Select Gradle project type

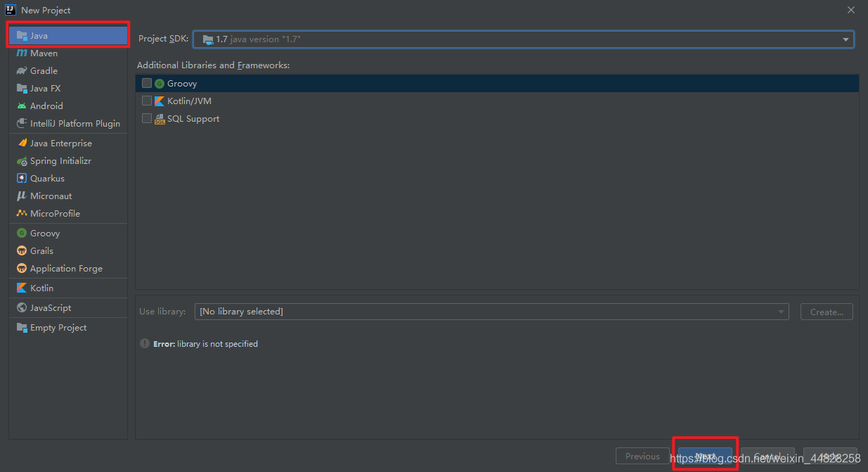(68, 71)
